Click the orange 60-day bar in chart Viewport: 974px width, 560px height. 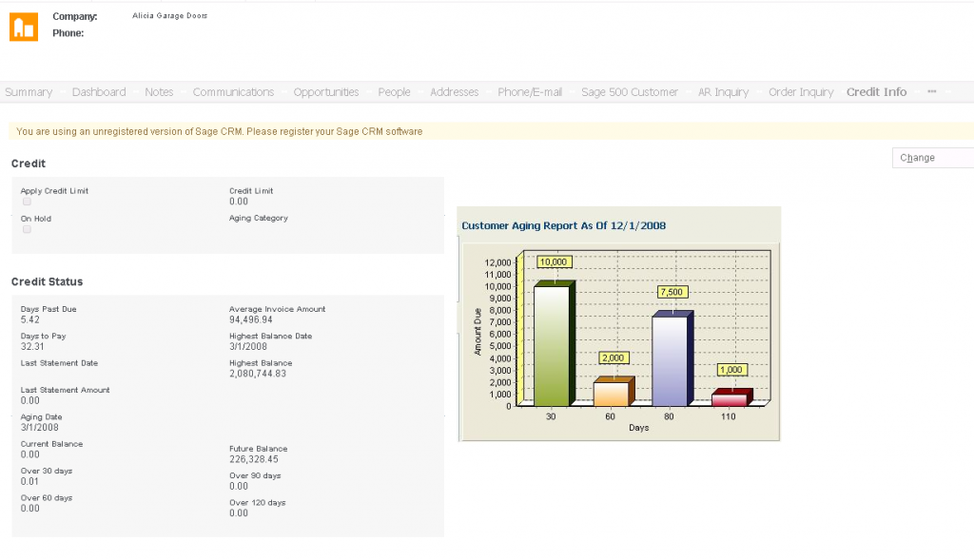(x=614, y=391)
